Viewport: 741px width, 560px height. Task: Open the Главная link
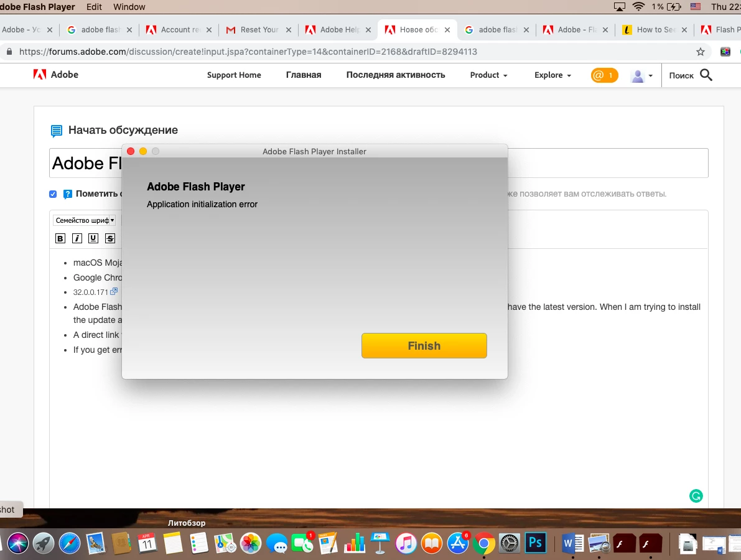[304, 75]
